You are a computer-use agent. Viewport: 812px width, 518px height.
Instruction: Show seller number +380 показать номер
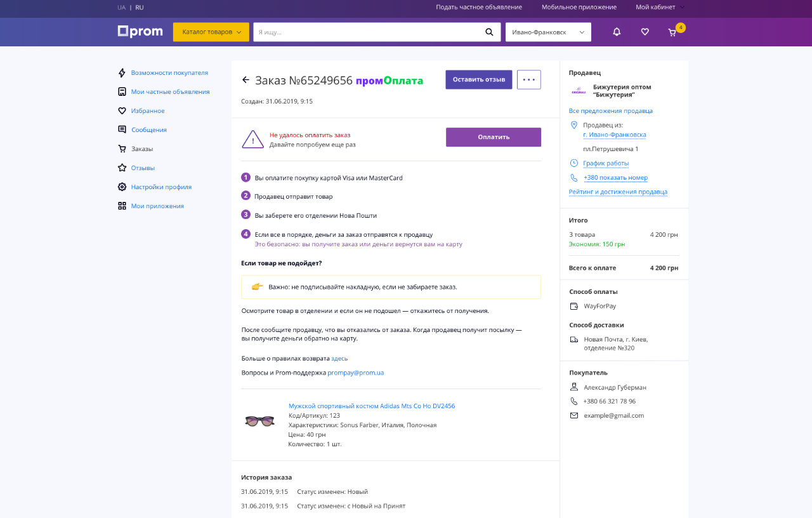[x=615, y=178]
